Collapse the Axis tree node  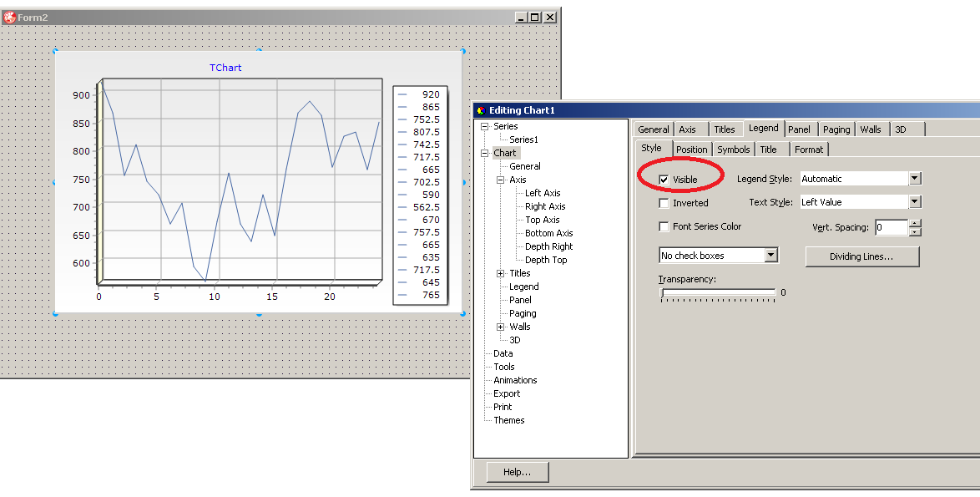(x=500, y=180)
